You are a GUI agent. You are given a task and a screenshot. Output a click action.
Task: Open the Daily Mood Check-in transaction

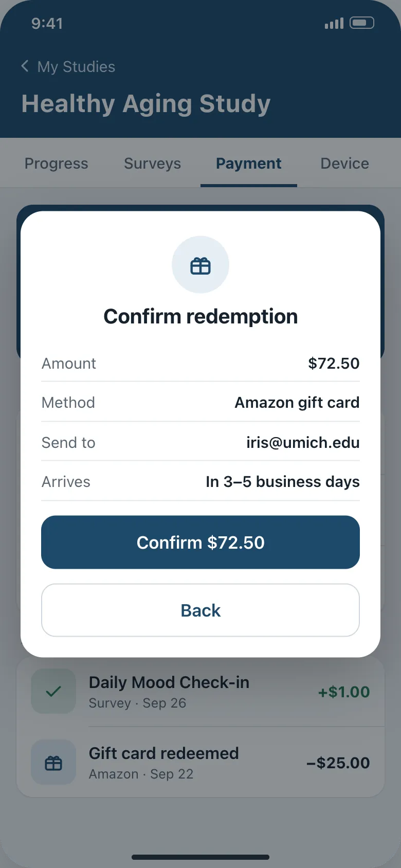point(200,692)
